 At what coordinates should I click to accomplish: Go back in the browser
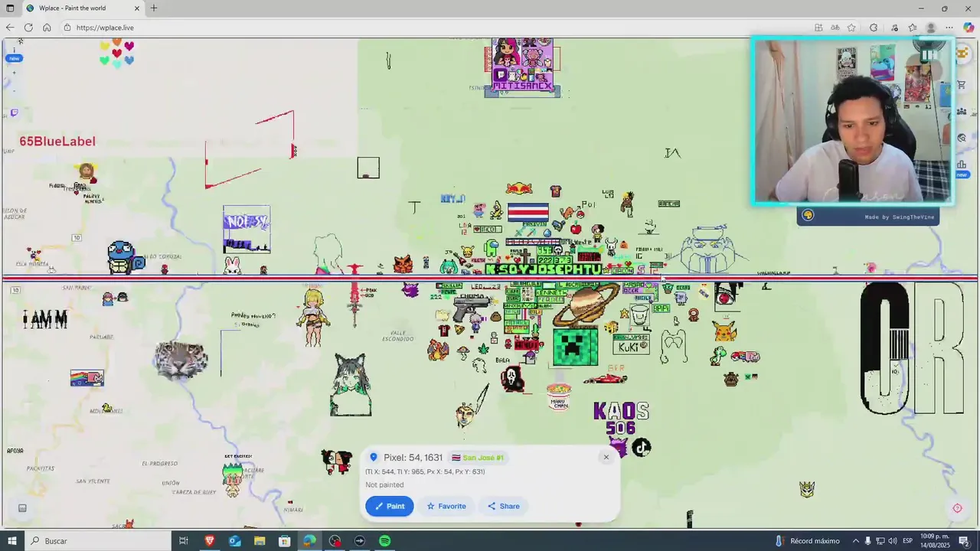[10, 28]
